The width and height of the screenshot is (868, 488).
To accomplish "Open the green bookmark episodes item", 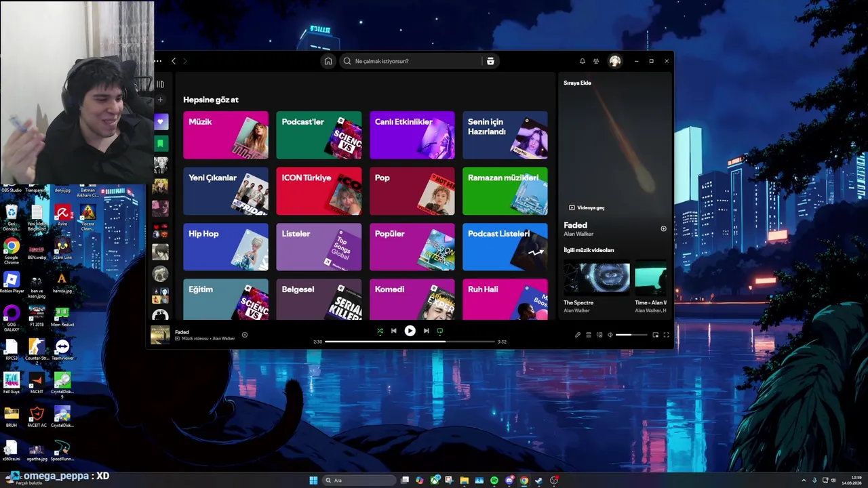I will point(160,144).
